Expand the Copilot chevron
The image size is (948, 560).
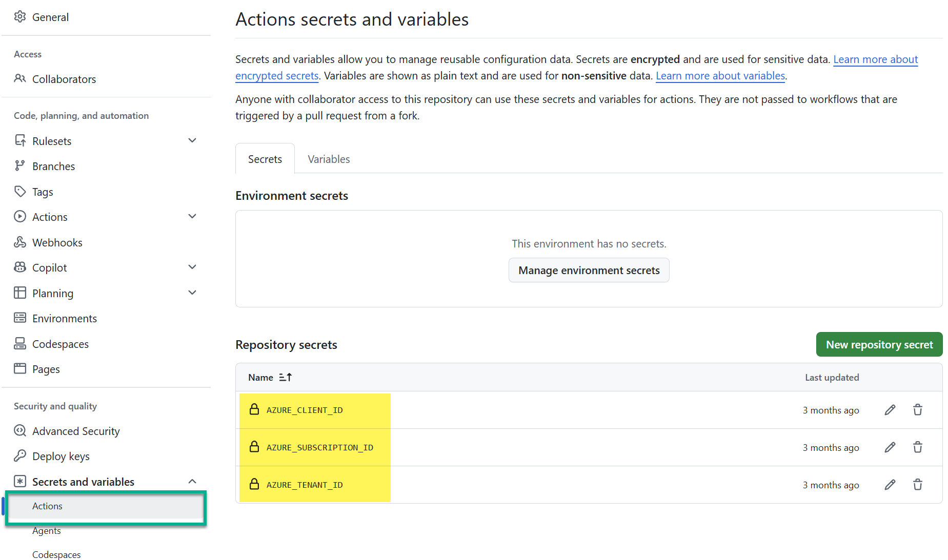pyautogui.click(x=192, y=267)
